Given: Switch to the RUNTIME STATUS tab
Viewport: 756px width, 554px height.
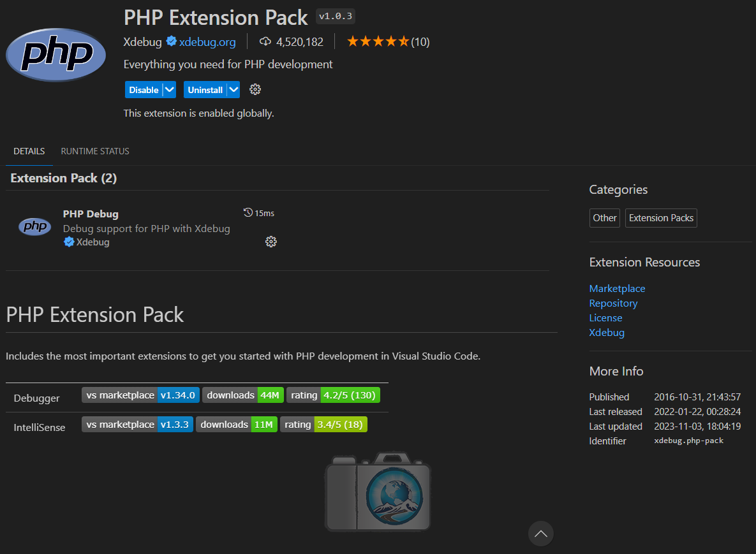Looking at the screenshot, I should click(95, 151).
